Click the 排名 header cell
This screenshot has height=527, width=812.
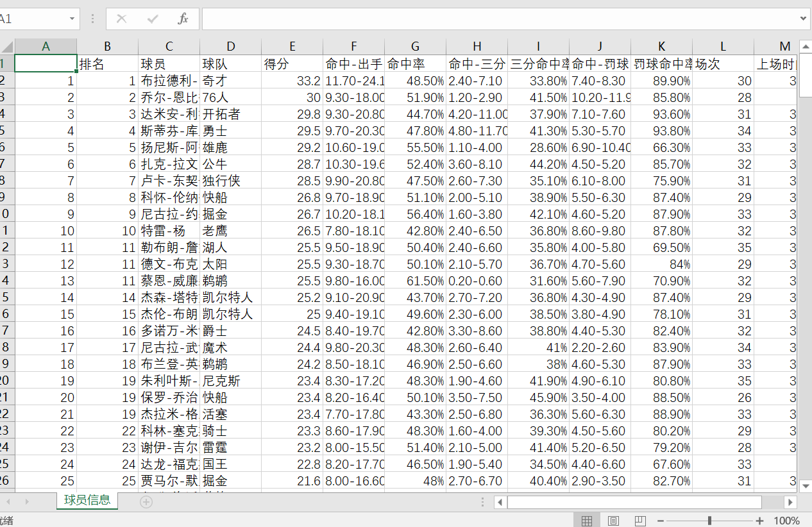pyautogui.click(x=107, y=63)
